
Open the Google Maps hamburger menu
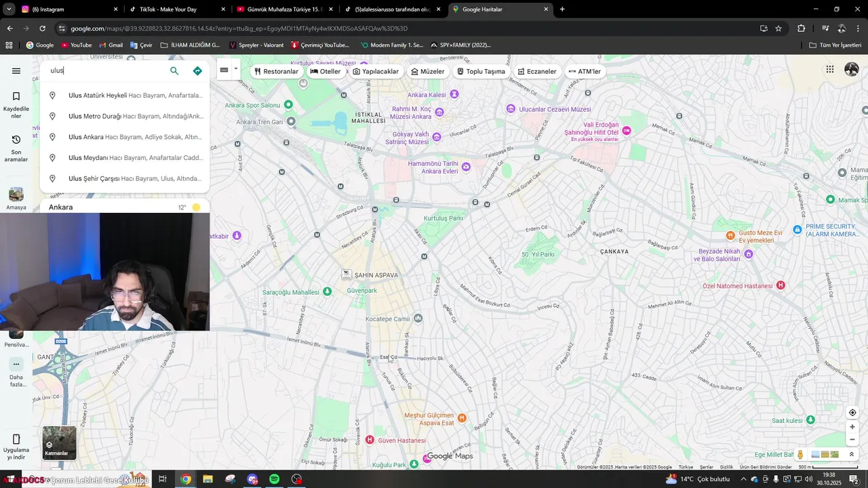(16, 71)
